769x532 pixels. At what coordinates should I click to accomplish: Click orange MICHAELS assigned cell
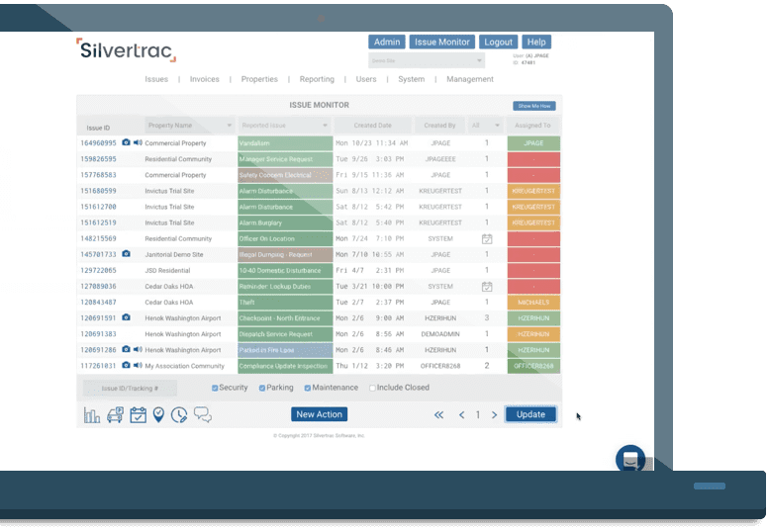(x=533, y=303)
